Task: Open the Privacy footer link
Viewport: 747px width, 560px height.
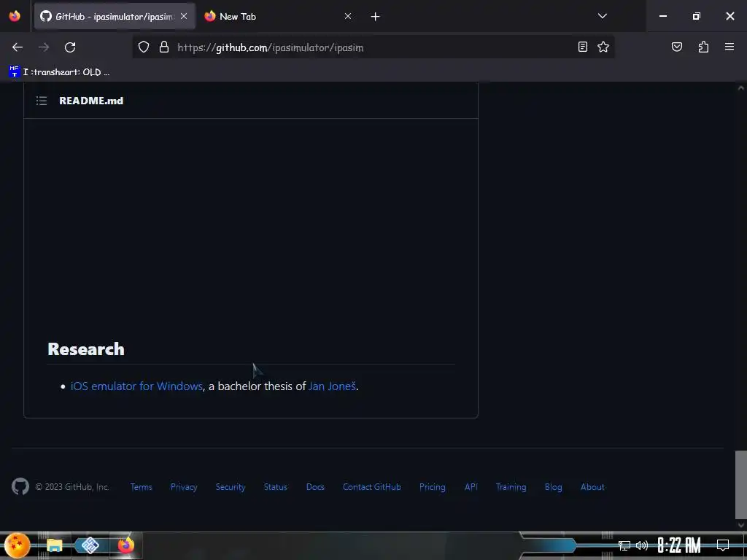Action: coord(184,486)
